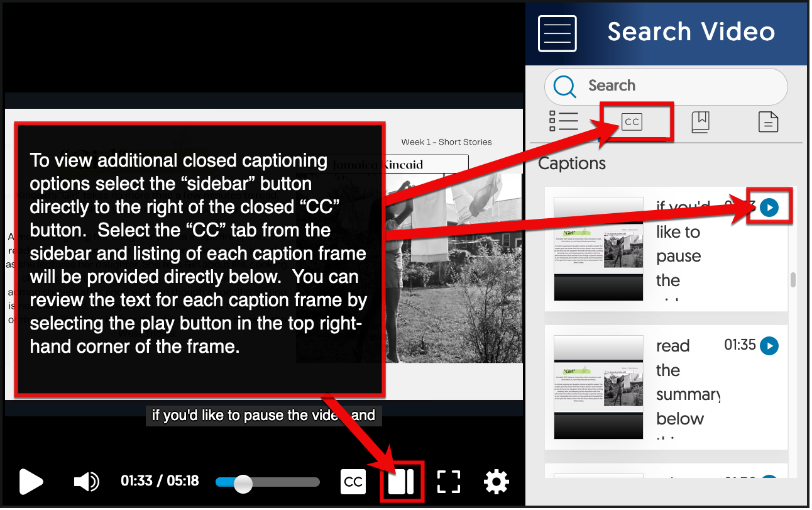Toggle the sidebar panel button

point(401,482)
